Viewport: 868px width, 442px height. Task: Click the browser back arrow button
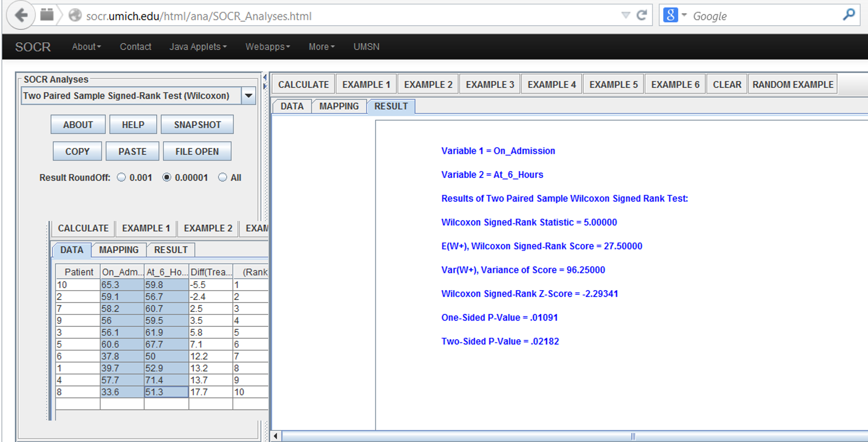point(20,15)
